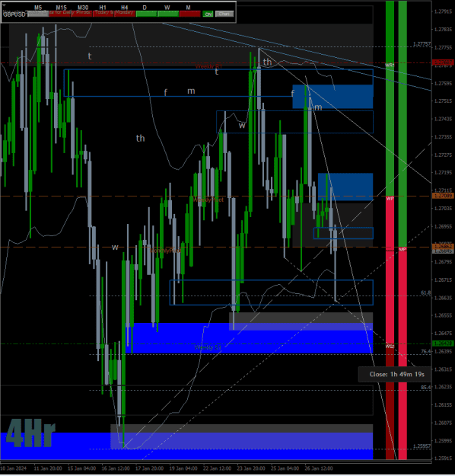The image size is (455, 476).
Task: Click the green 1.26428 price tag
Action: [443, 343]
